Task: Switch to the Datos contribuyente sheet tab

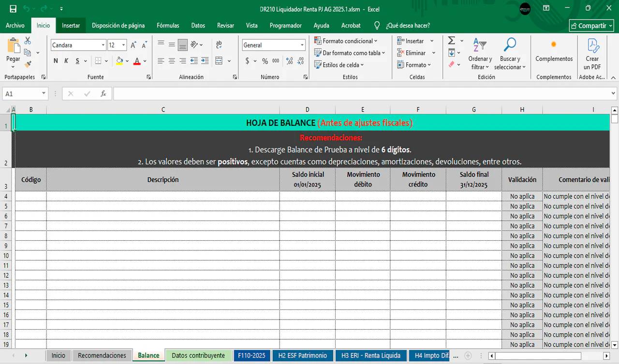Action: [x=198, y=355]
